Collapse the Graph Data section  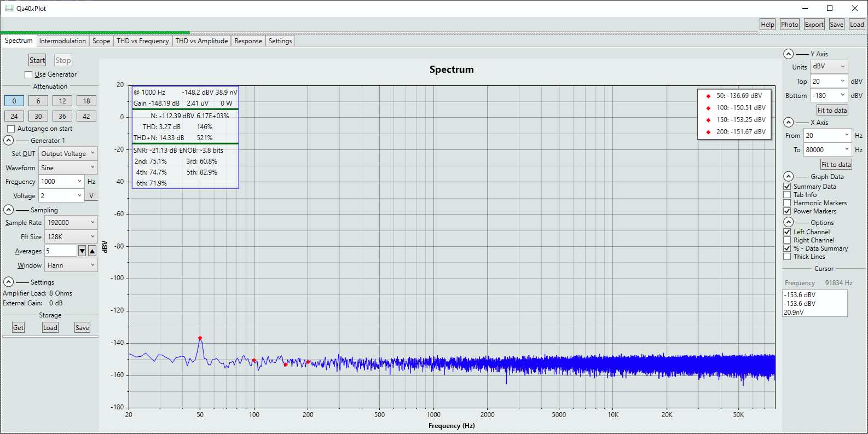coord(788,176)
